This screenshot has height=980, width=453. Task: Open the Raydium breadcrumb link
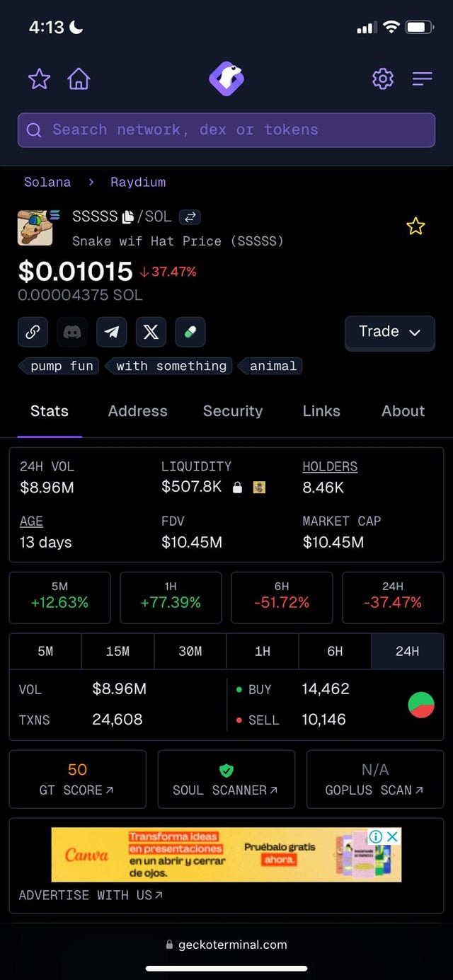click(x=138, y=182)
